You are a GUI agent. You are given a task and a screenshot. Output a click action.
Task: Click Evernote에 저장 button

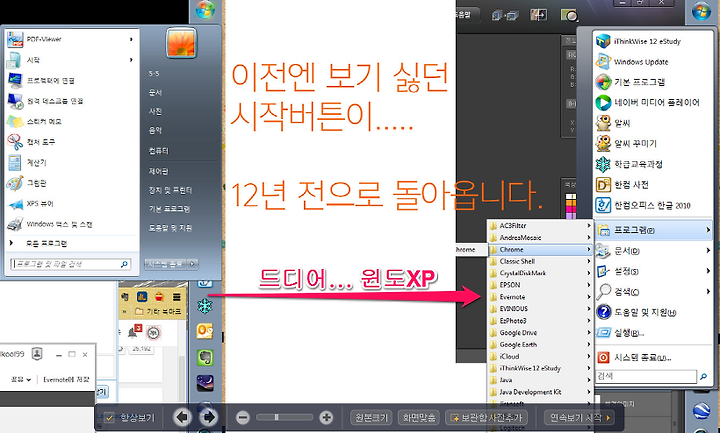tap(66, 380)
